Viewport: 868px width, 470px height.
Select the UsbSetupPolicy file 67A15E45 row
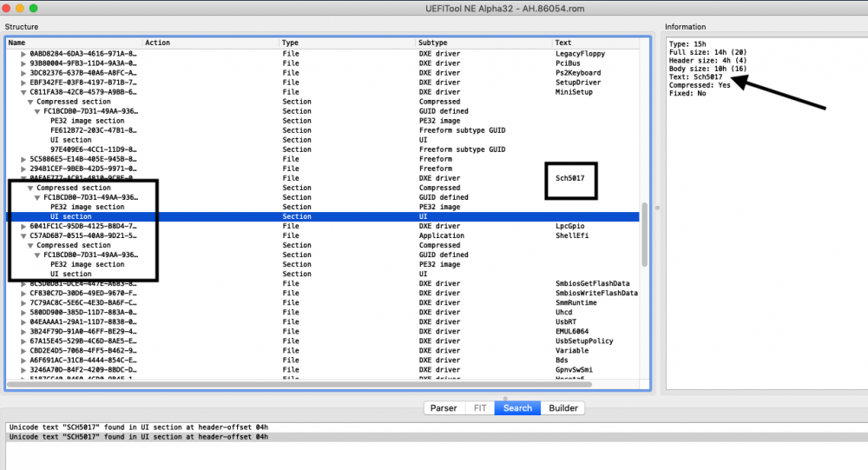click(x=323, y=341)
